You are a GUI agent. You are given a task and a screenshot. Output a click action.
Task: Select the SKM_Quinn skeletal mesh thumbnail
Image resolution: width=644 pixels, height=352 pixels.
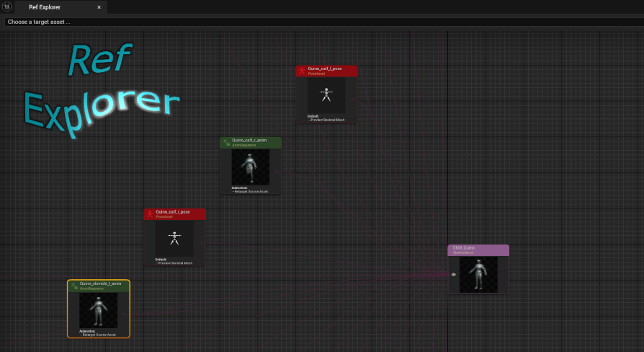[x=478, y=274]
